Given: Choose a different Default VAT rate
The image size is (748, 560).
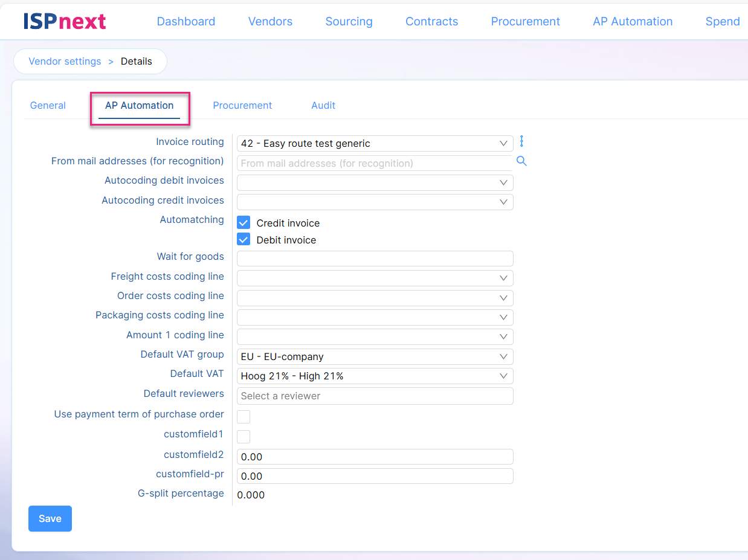Looking at the screenshot, I should tap(375, 376).
